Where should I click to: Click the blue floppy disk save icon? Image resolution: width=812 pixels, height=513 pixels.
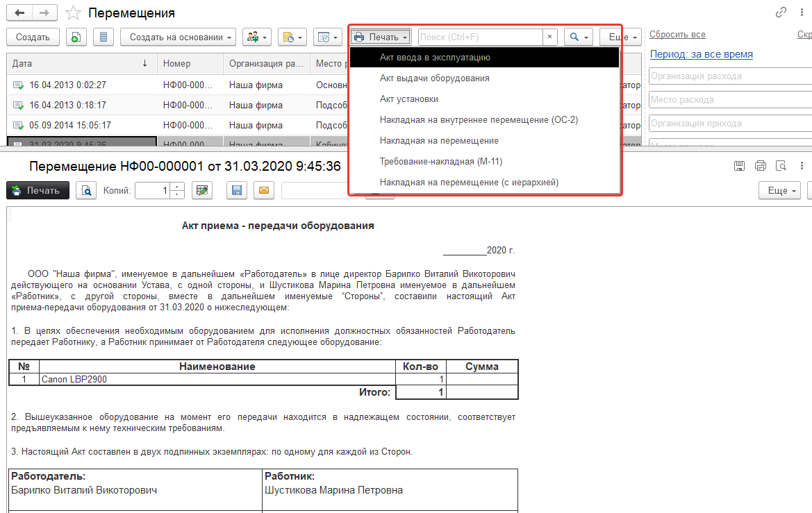237,190
